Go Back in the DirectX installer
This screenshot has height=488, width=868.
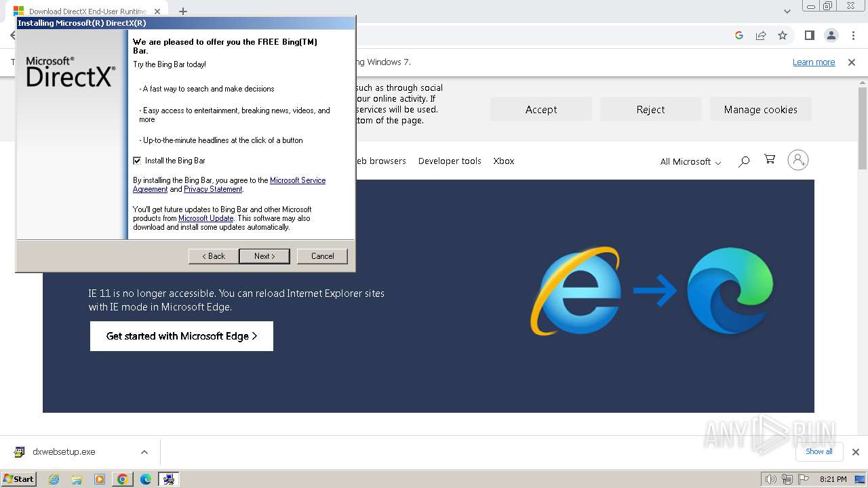click(x=213, y=256)
